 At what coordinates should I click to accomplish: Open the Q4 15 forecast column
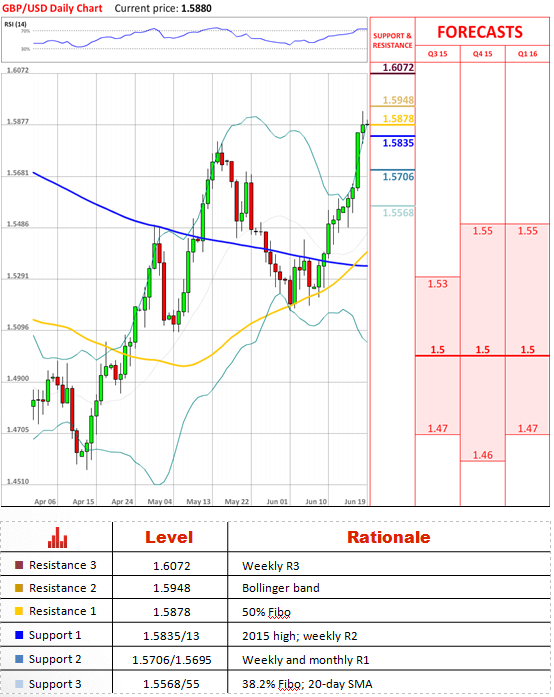pyautogui.click(x=482, y=54)
